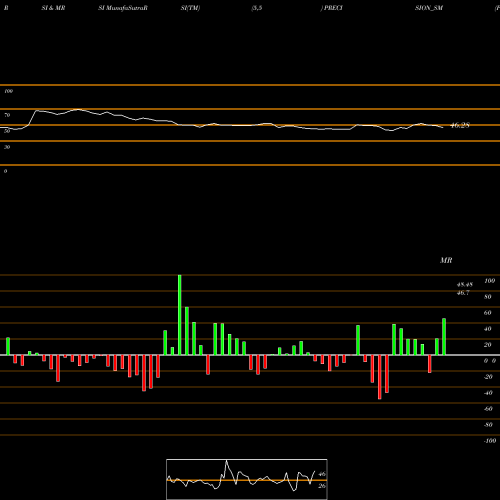Click the RSI axis label 30
Image resolution: width=500 pixels, height=500 pixels.
(7, 147)
